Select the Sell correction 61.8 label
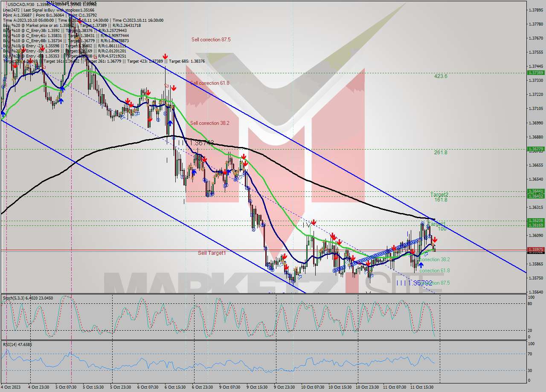This screenshot has height=392, width=546. click(x=210, y=83)
